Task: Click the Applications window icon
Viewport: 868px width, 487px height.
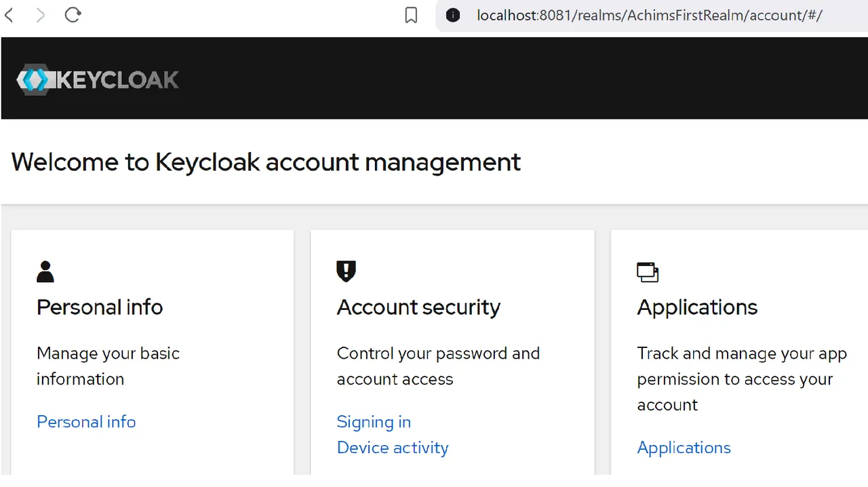Action: pyautogui.click(x=648, y=272)
